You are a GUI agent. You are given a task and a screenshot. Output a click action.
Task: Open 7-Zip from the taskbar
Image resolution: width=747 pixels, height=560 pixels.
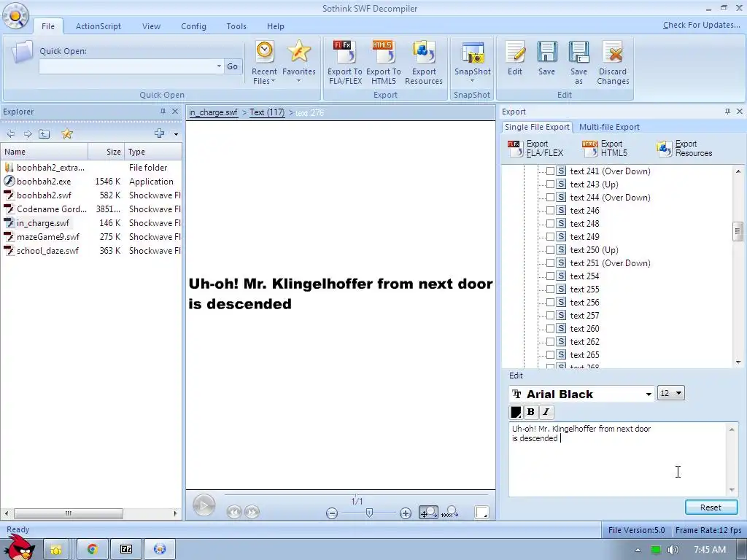click(126, 550)
